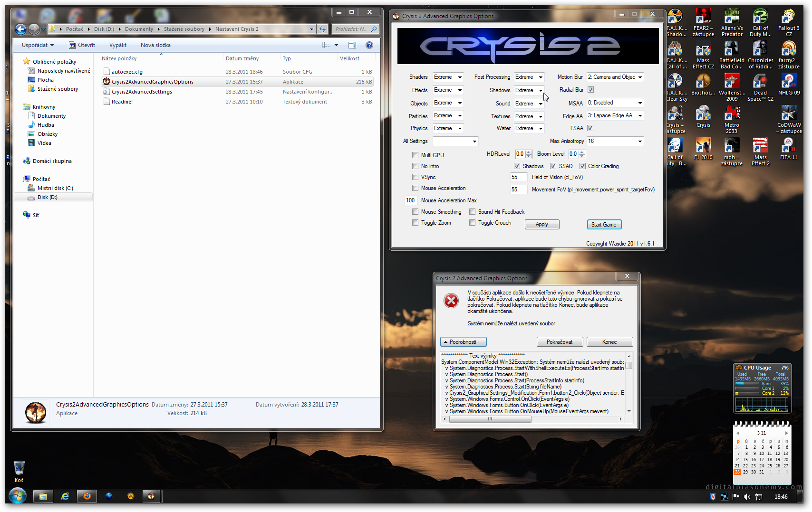Image resolution: width=812 pixels, height=512 pixels.
Task: Uncheck the SSAO checkbox
Action: 553,166
